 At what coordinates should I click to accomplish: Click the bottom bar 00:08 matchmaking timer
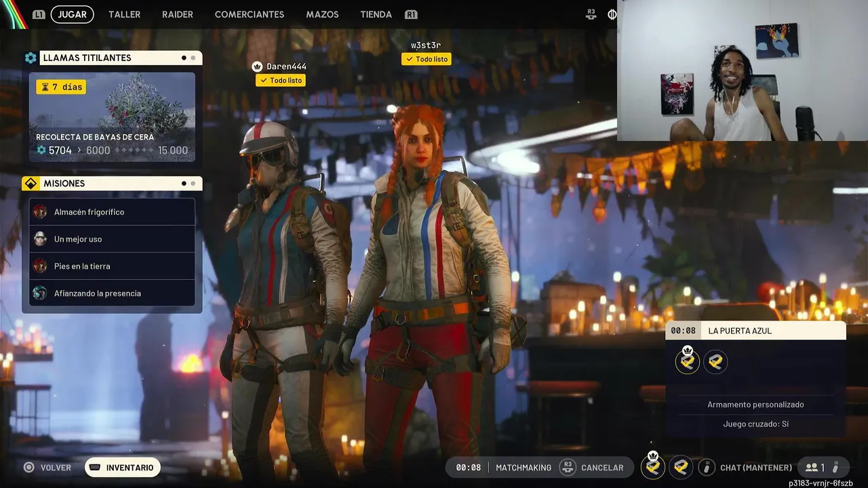pos(469,468)
